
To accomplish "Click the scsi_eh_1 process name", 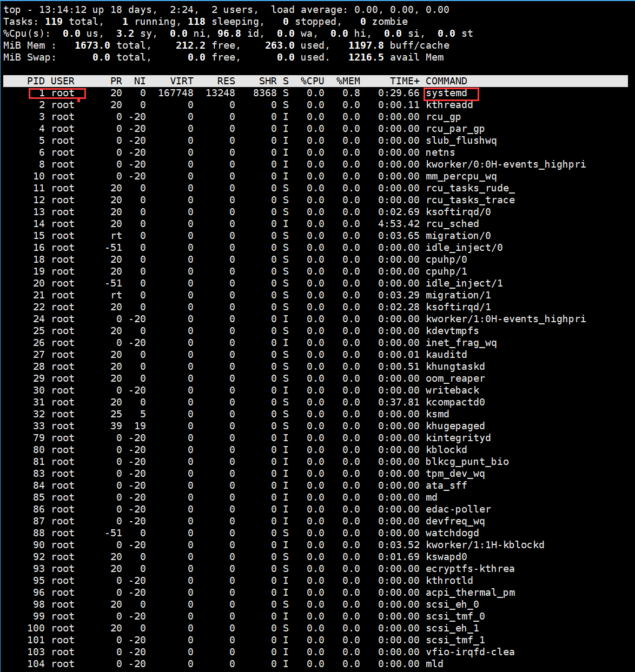I will tap(452, 628).
